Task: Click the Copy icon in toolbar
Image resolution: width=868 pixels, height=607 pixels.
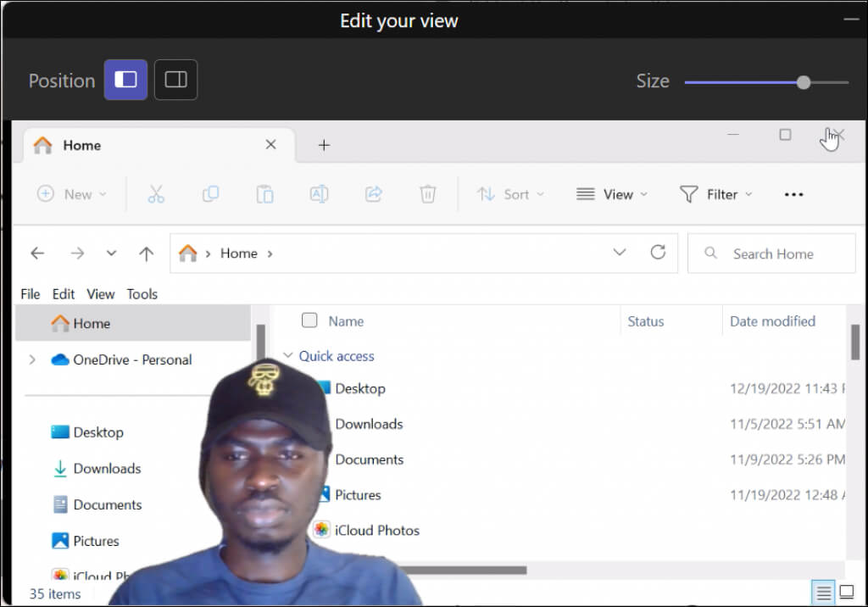Action: coord(210,194)
